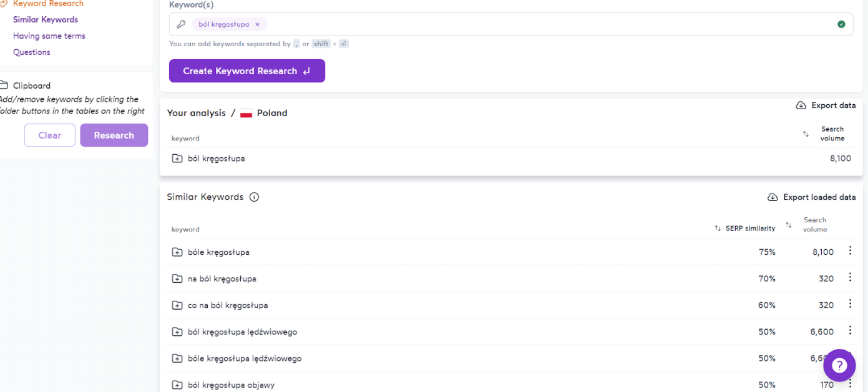Click folder icon for 'bóle kręgosłupa lędźwiowego'

point(177,358)
